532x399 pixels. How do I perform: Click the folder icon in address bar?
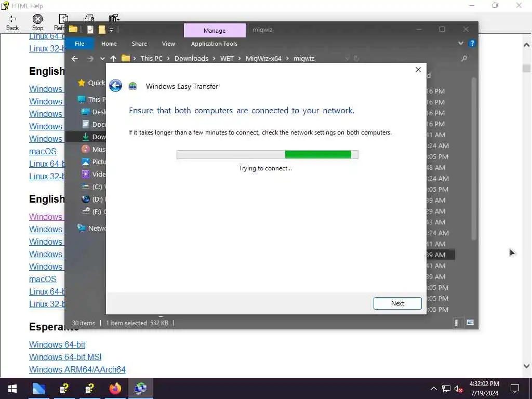click(x=126, y=58)
